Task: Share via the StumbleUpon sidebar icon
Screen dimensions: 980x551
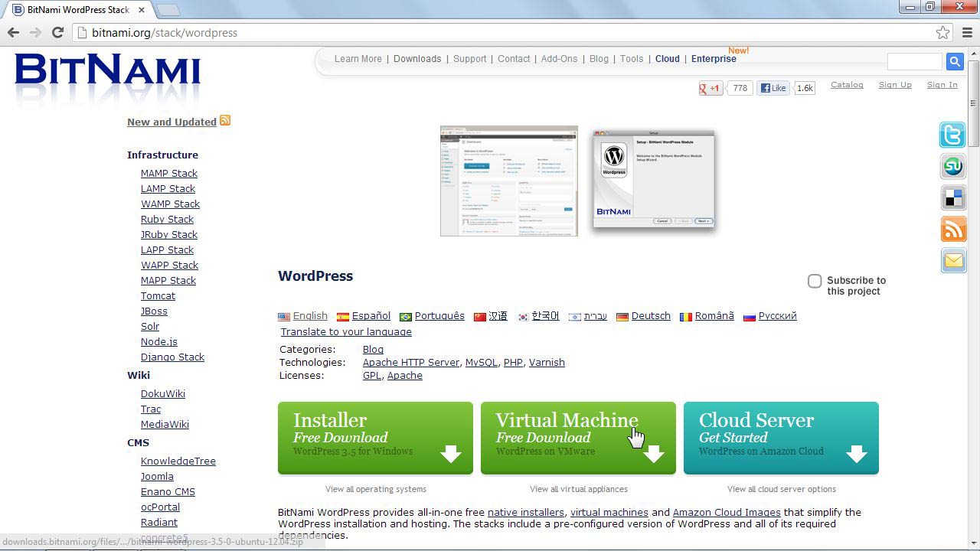Action: click(x=953, y=166)
